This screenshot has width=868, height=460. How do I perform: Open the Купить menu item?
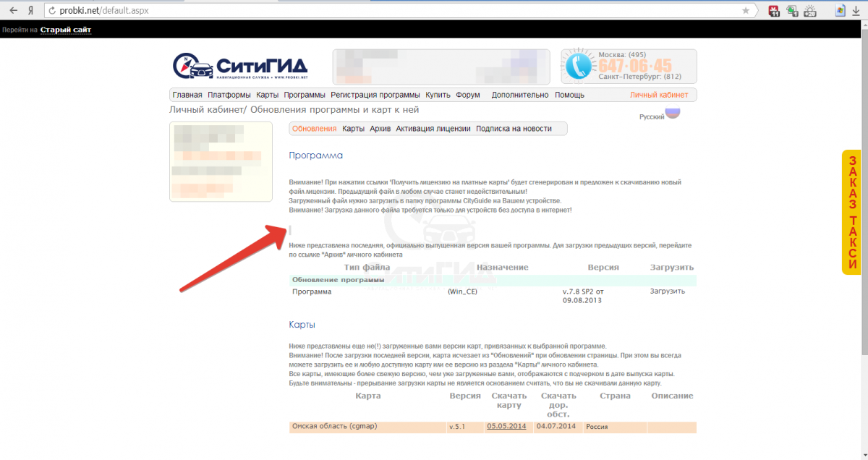coord(438,95)
